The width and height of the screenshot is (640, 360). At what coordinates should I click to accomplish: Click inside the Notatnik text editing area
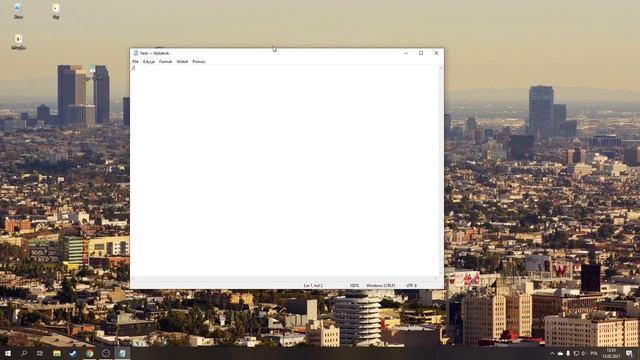(284, 171)
